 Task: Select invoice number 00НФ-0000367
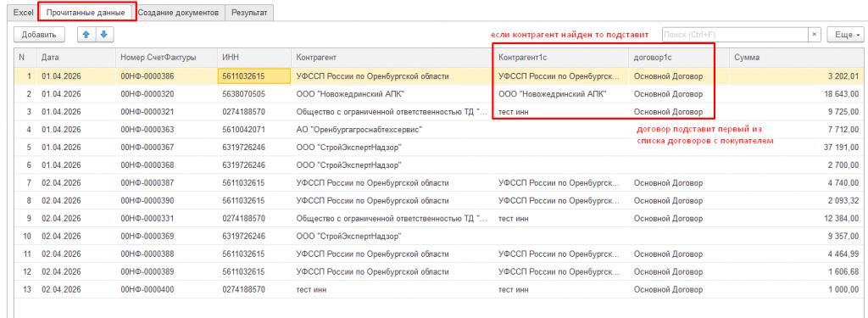click(147, 148)
